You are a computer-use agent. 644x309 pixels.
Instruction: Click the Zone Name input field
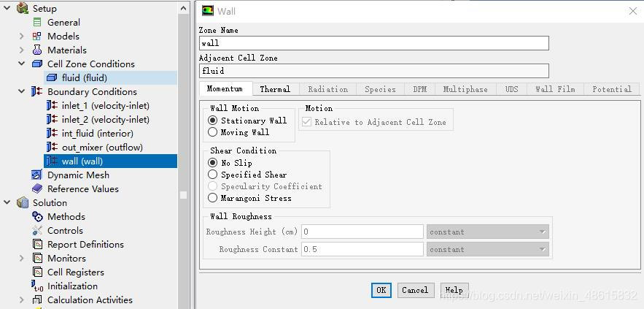tap(373, 43)
